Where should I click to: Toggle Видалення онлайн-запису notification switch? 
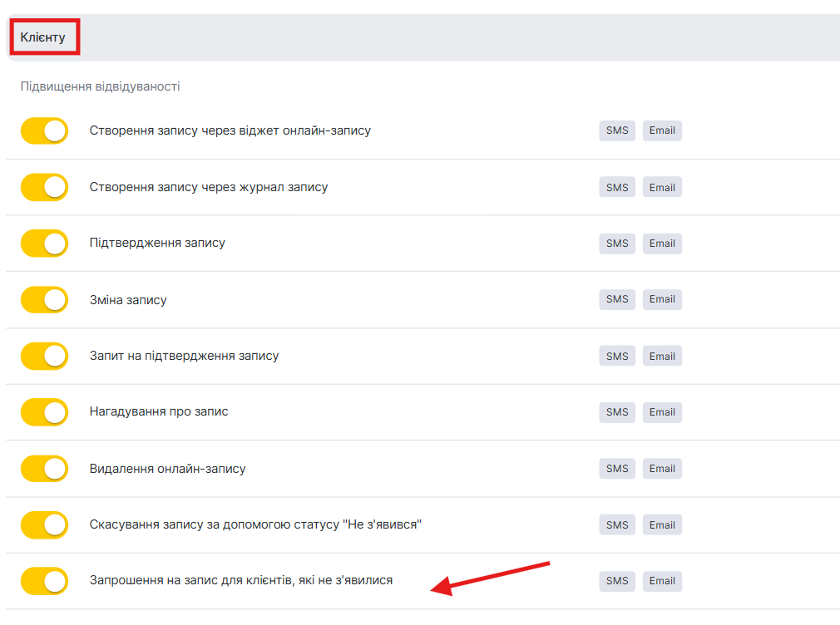click(x=44, y=469)
